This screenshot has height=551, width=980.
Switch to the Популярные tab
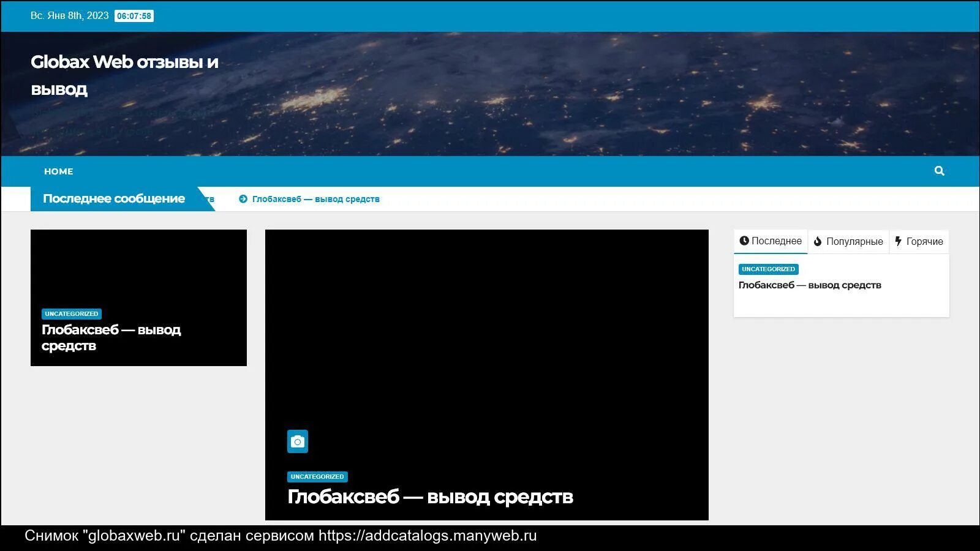click(x=848, y=241)
